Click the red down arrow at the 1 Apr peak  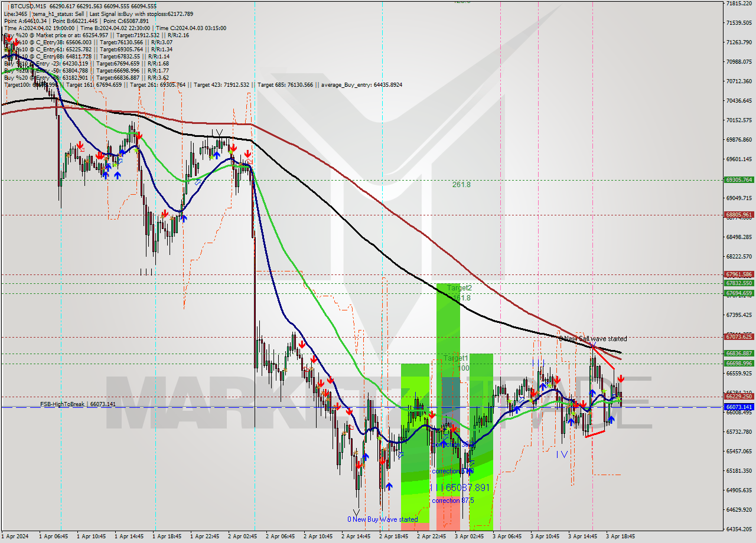139,136
